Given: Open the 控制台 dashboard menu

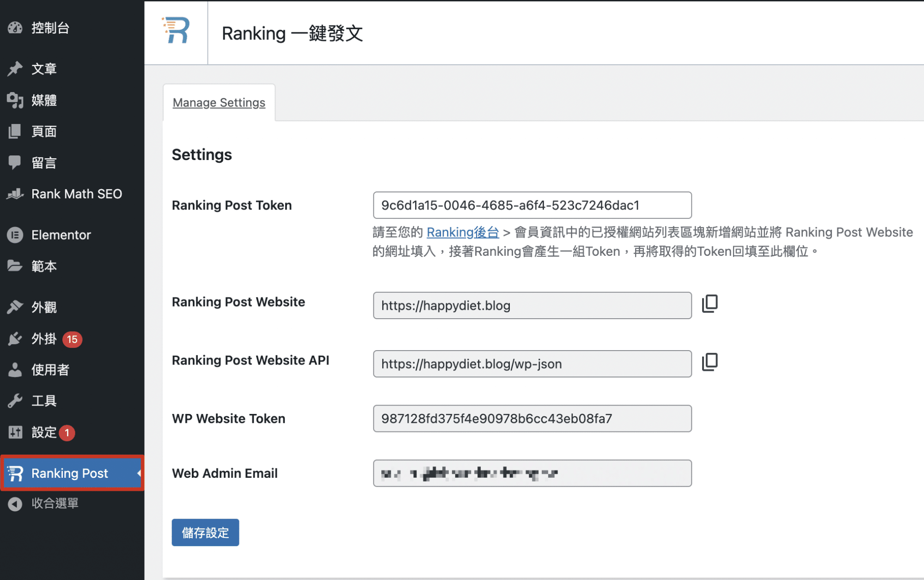Looking at the screenshot, I should pyautogui.click(x=50, y=28).
